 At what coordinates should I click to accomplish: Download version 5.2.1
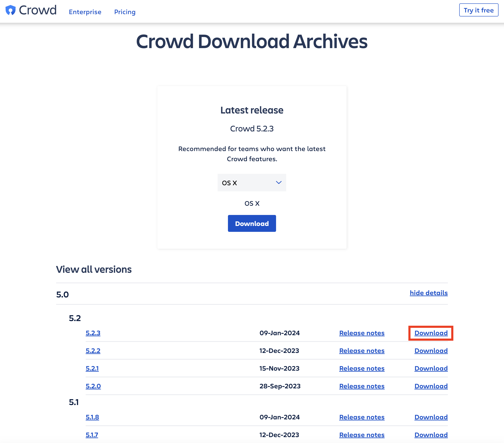point(431,369)
